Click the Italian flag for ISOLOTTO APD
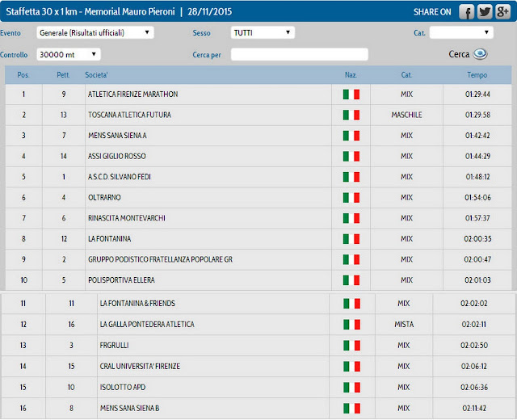 tap(351, 388)
